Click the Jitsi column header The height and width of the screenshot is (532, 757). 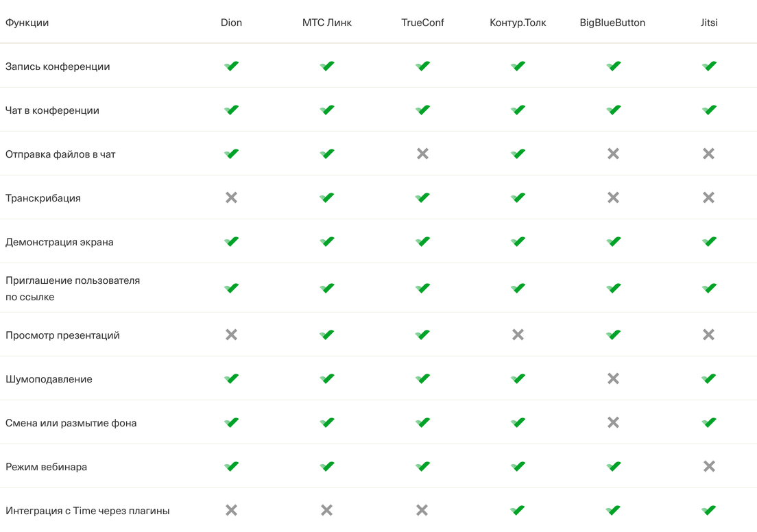coord(708,23)
